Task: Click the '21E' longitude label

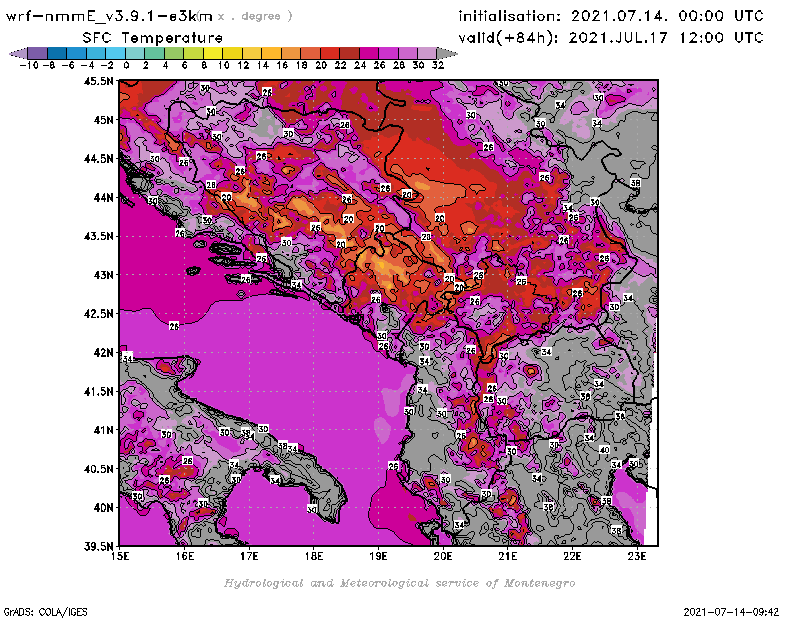Action: [x=508, y=556]
